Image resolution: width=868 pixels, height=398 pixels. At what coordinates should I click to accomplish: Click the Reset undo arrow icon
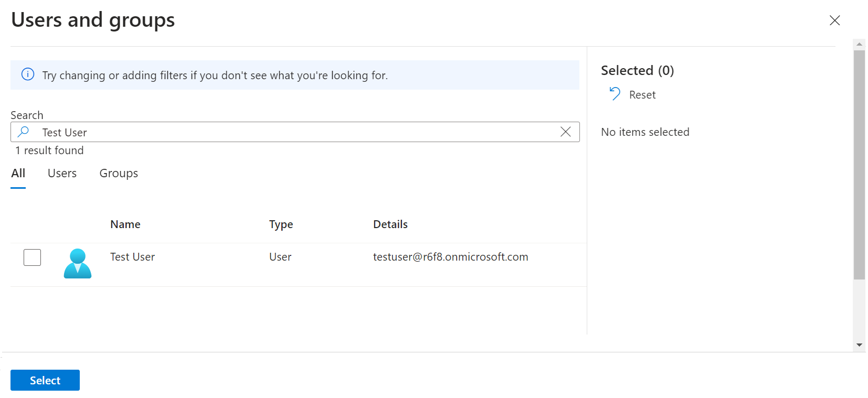pos(615,94)
